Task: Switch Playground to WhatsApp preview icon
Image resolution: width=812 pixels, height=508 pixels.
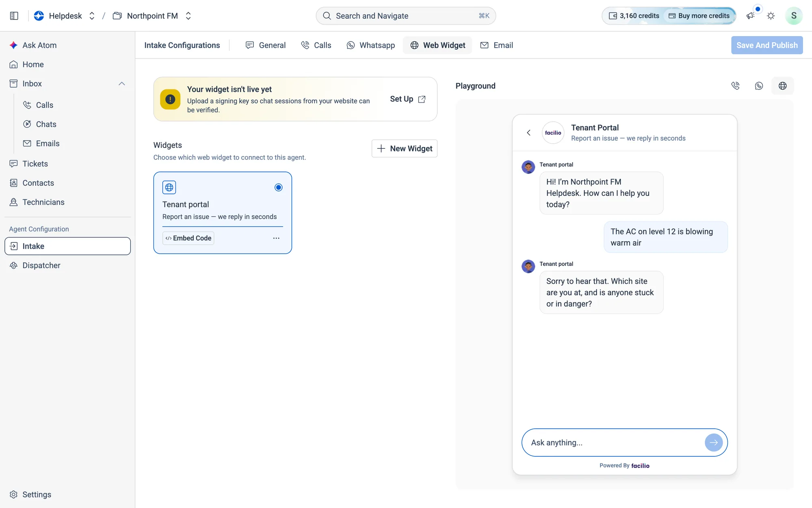Action: tap(759, 86)
